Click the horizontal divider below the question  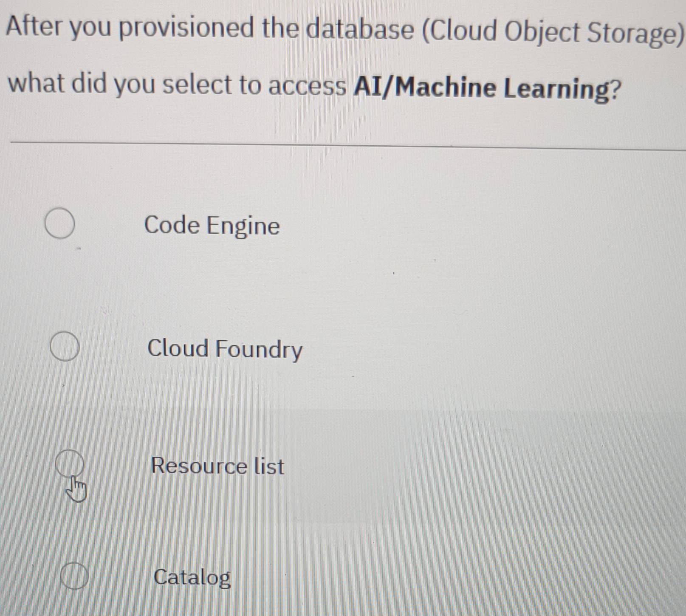(340, 145)
